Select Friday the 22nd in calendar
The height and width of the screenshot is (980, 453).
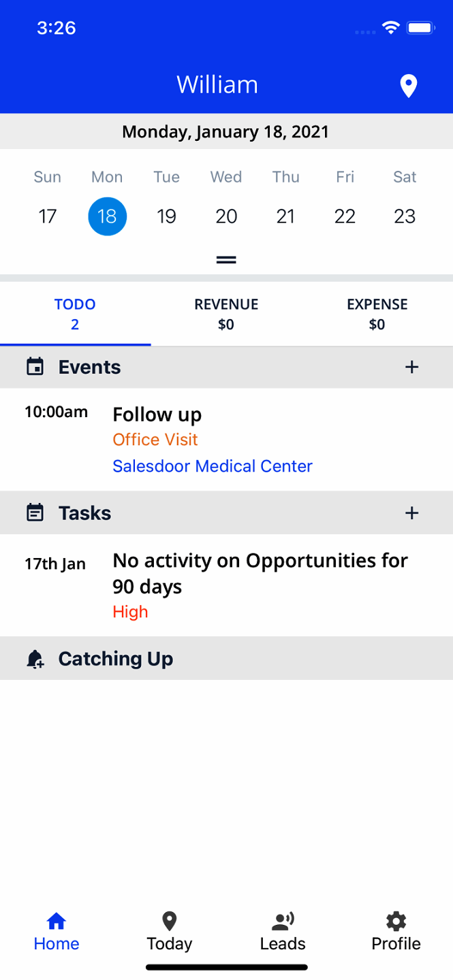tap(345, 216)
